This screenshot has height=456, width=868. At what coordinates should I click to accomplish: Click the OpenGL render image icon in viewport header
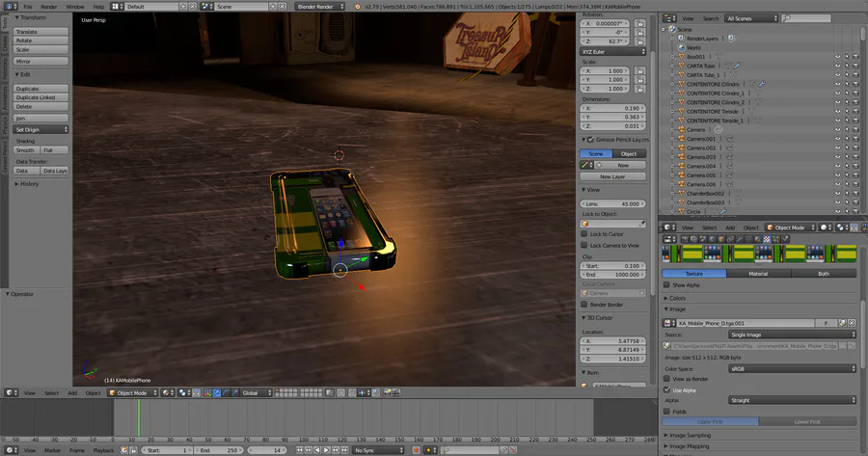click(387, 393)
